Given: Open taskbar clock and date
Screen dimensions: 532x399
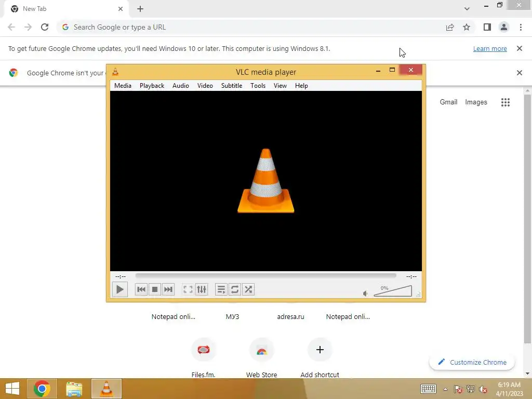Looking at the screenshot, I should 509,389.
